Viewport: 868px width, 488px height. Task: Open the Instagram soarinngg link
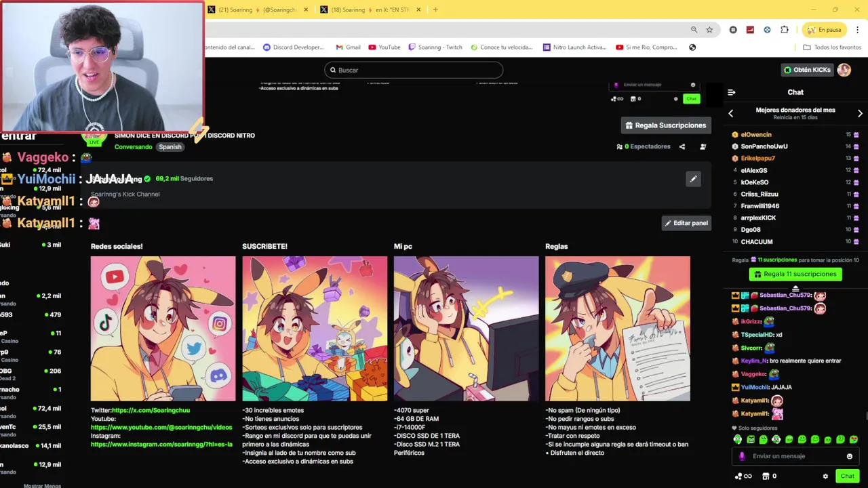[161, 445]
